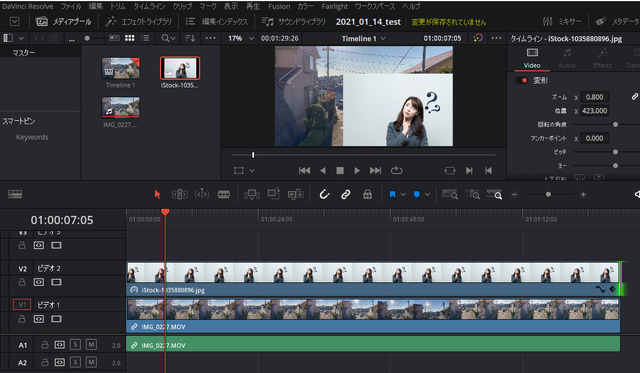Open the ミキサー panel
640x373 pixels.
[562, 22]
